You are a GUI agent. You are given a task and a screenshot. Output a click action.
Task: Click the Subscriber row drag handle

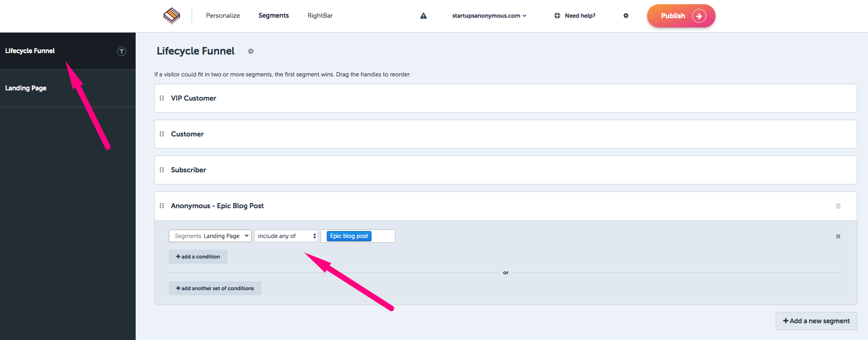pos(162,170)
